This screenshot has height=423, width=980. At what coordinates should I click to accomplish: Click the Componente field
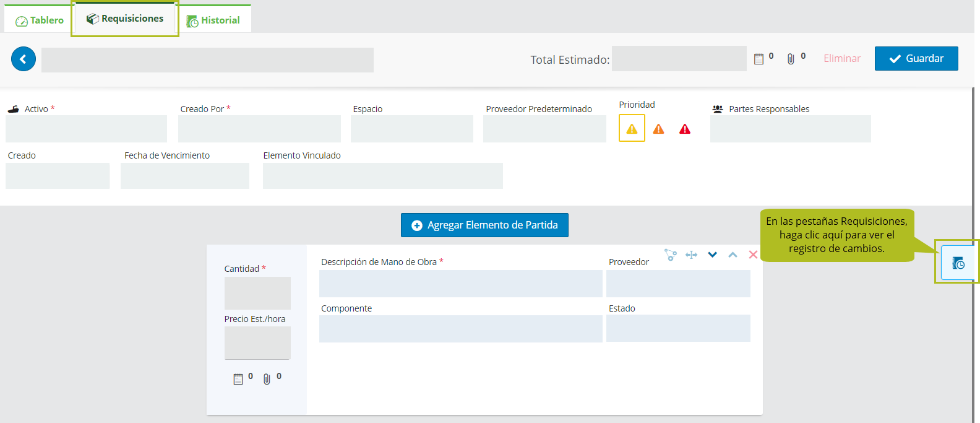[x=461, y=329]
